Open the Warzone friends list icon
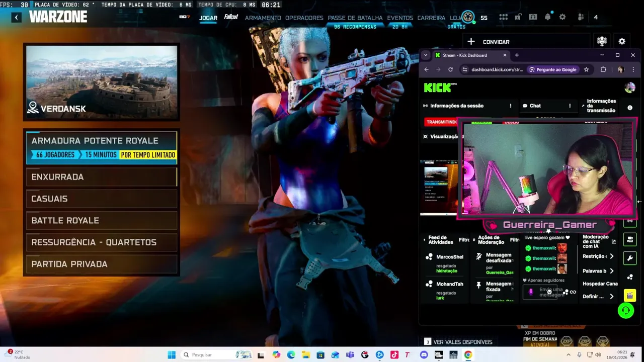This screenshot has width=644, height=362. click(x=581, y=17)
